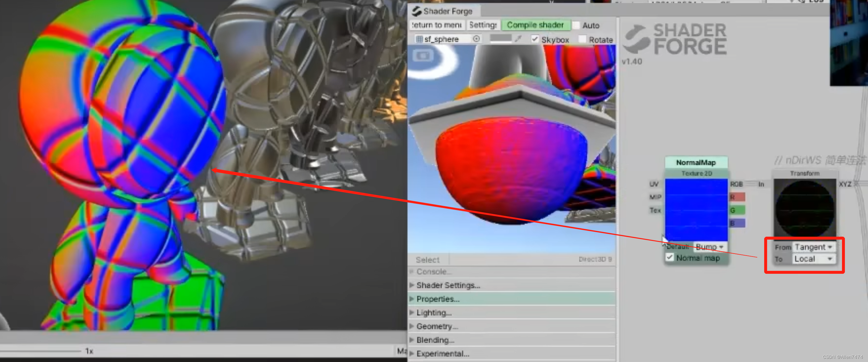Open the To Local dropdown
This screenshot has height=362, width=868.
click(813, 259)
